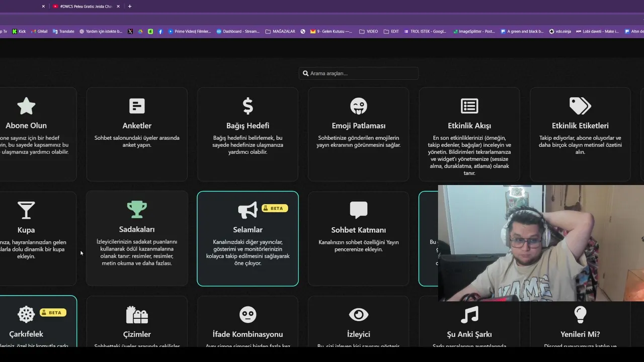Open the A green and black bookmark
Screen dimensions: 644x362
pyautogui.click(x=522, y=31)
